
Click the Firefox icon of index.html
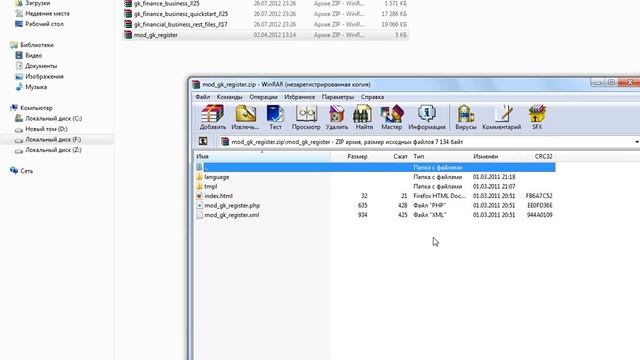click(x=199, y=196)
